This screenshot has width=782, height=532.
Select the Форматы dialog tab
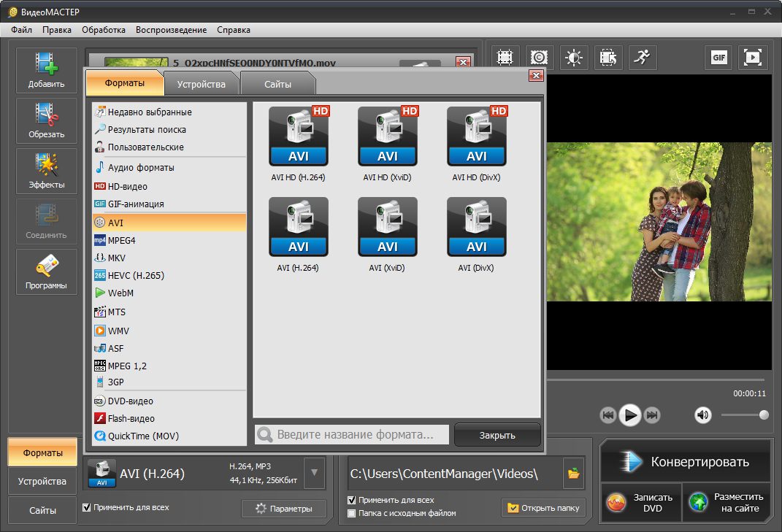click(x=125, y=82)
